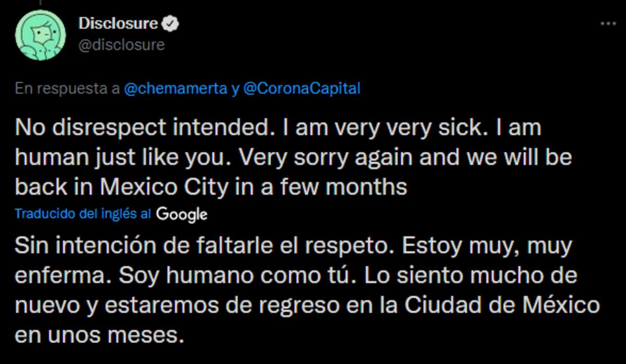Screen dimensions: 626x364
Task: Open the @CoronaCapital mention
Action: (302, 89)
